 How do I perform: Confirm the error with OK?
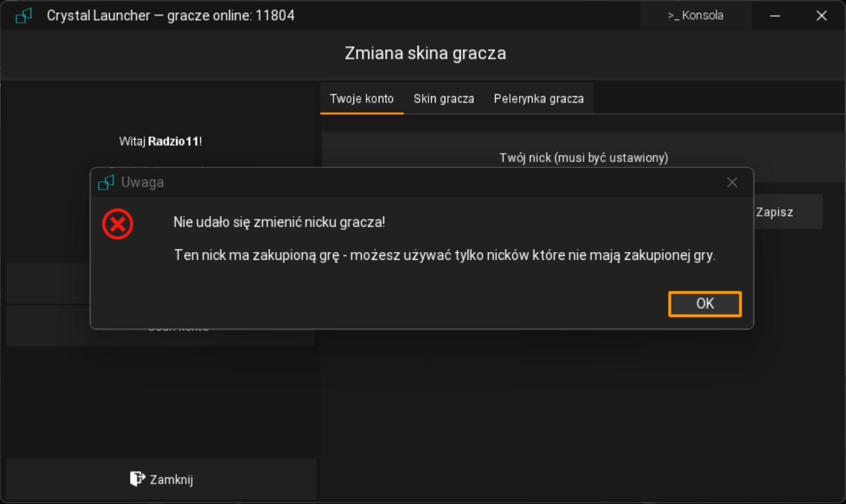tap(704, 304)
